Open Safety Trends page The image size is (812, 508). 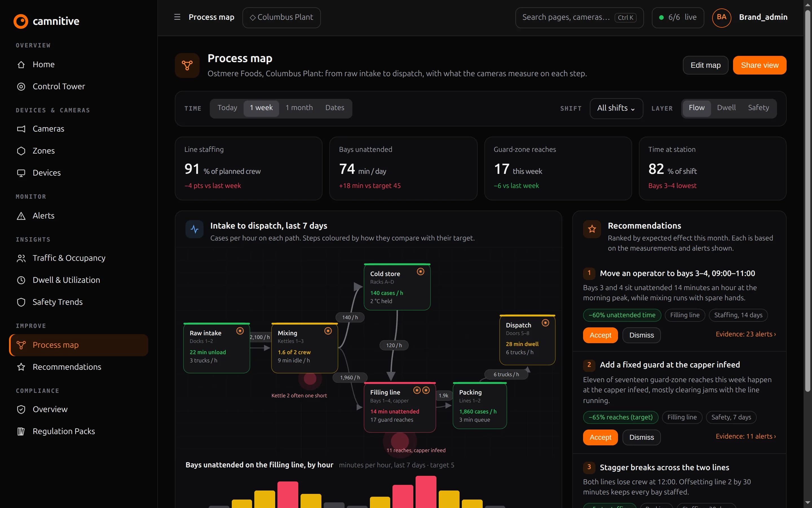[78, 302]
